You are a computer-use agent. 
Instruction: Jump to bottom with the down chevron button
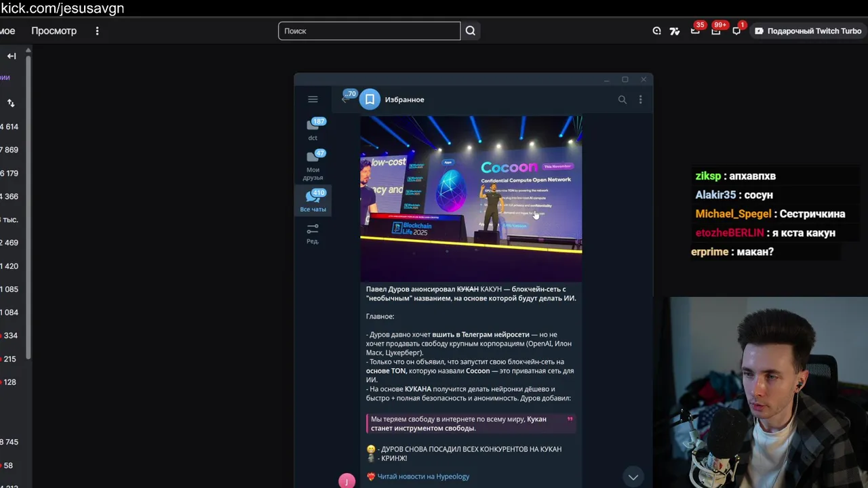pos(633,477)
